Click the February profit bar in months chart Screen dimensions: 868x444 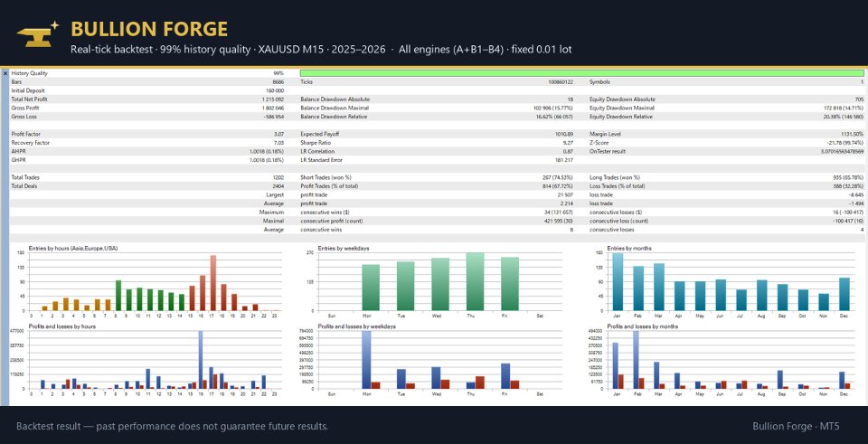636,360
